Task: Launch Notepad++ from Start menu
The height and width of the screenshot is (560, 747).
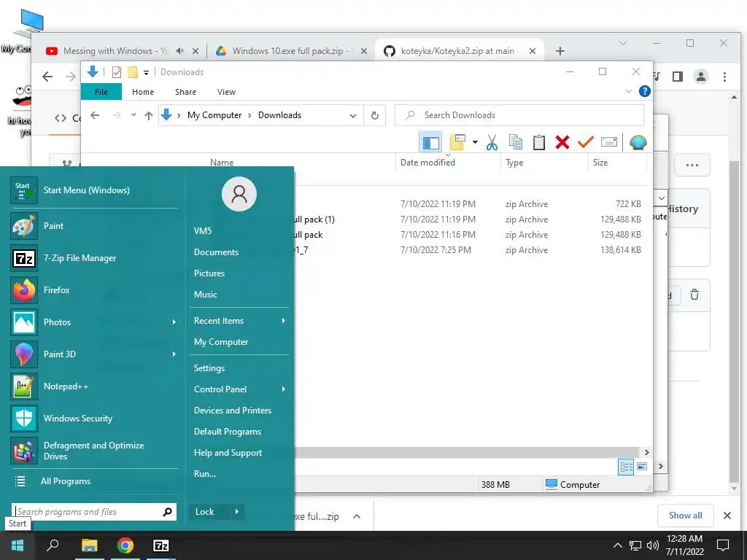Action: click(x=94, y=386)
